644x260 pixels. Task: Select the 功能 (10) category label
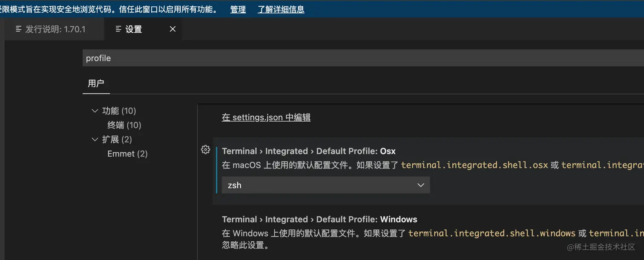tap(119, 111)
